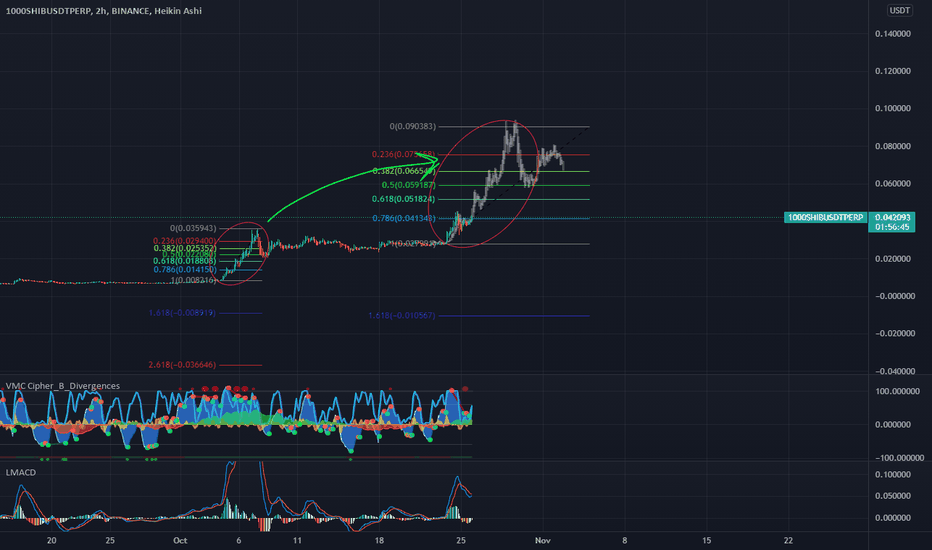
Task: Select the 0.5(0.059187) Fibonacci level label
Action: pos(408,185)
